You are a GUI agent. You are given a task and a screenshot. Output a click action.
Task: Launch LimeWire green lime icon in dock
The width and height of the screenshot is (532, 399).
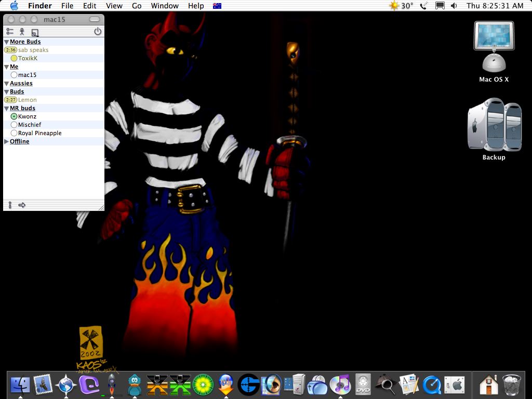point(203,385)
